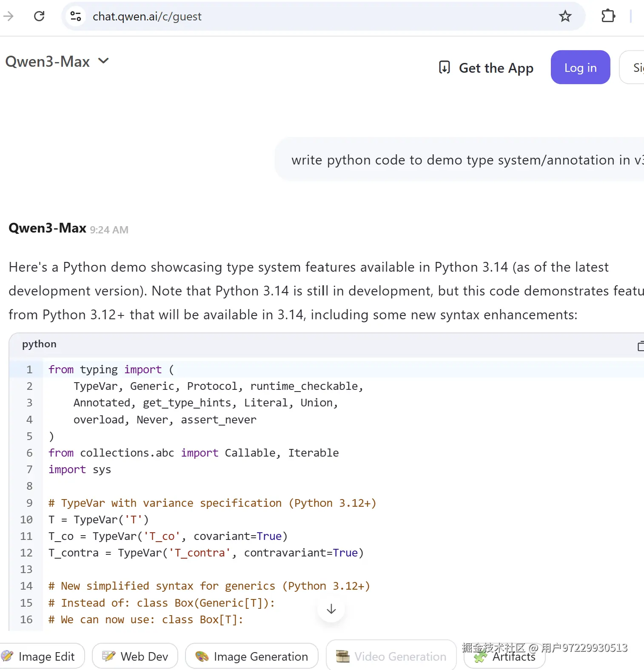Image resolution: width=644 pixels, height=670 pixels.
Task: Click the Get the App link
Action: [496, 68]
